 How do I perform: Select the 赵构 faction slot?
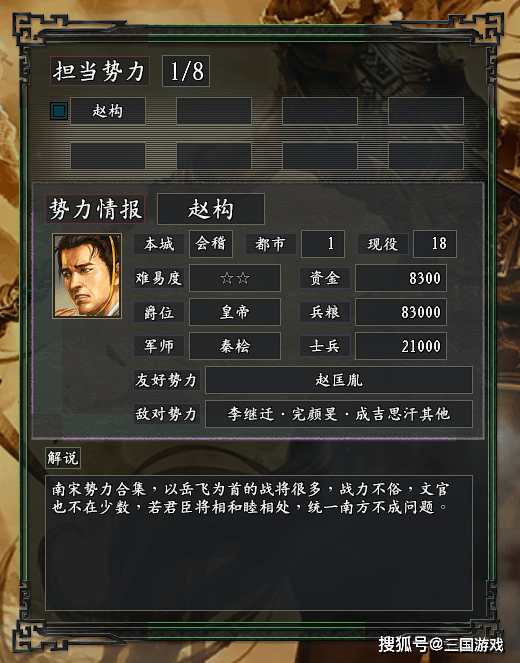(x=108, y=111)
